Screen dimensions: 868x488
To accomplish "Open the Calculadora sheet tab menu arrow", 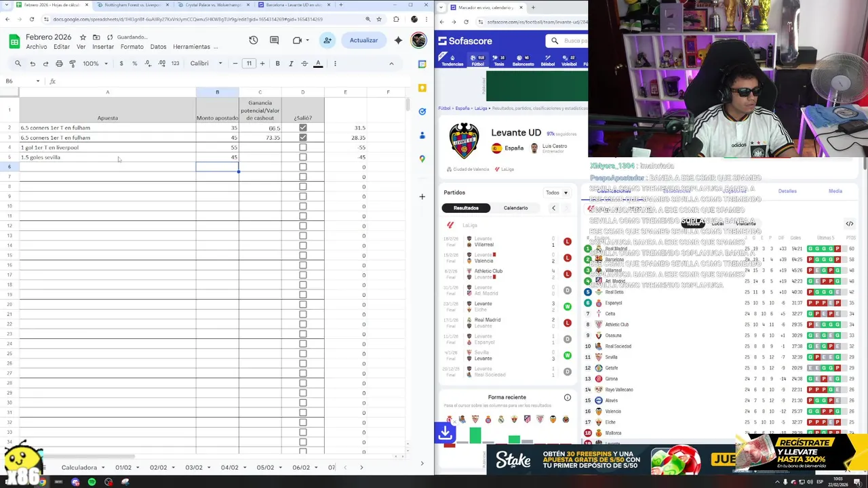I will 103,468.
